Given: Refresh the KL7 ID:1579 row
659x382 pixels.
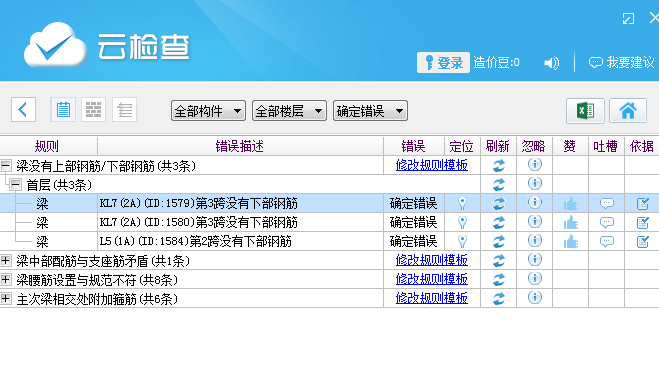Looking at the screenshot, I should click(498, 204).
